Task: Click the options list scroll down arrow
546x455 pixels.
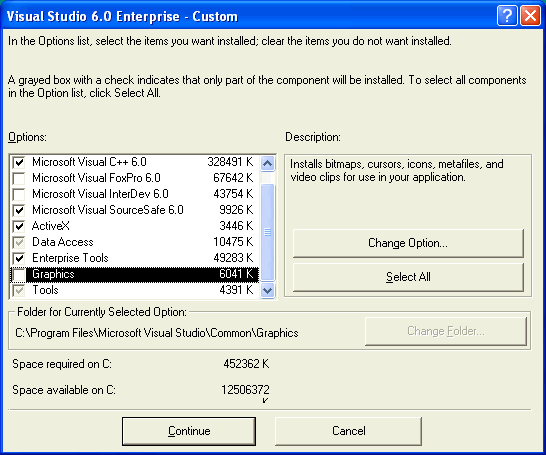Action: coord(267,290)
